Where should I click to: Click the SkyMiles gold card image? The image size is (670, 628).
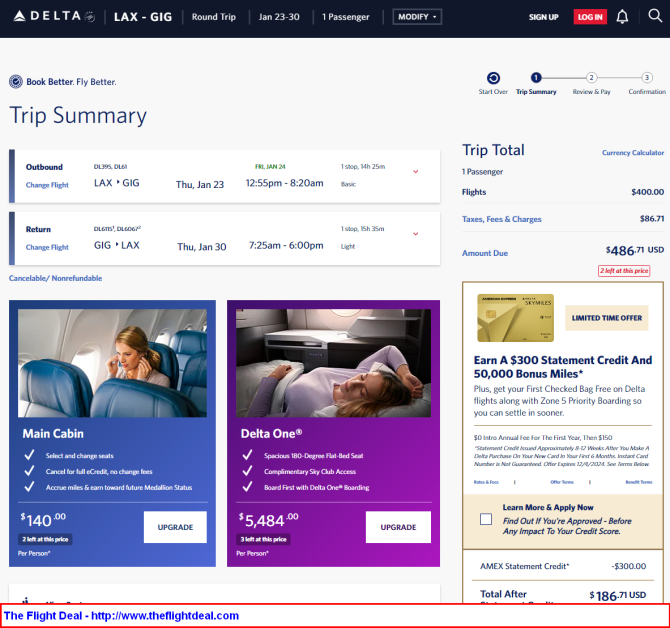515,317
